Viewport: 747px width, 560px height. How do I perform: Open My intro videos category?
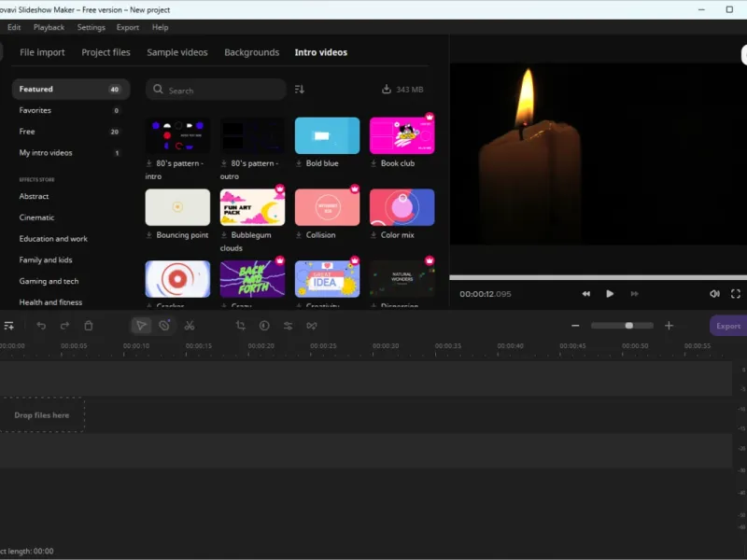pyautogui.click(x=71, y=153)
